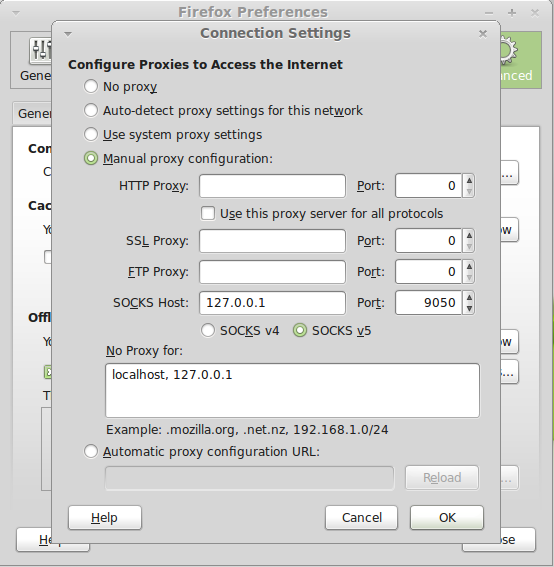This screenshot has height=567, width=554.
Task: Decrease SOCKS port with down arrow
Action: point(469,308)
